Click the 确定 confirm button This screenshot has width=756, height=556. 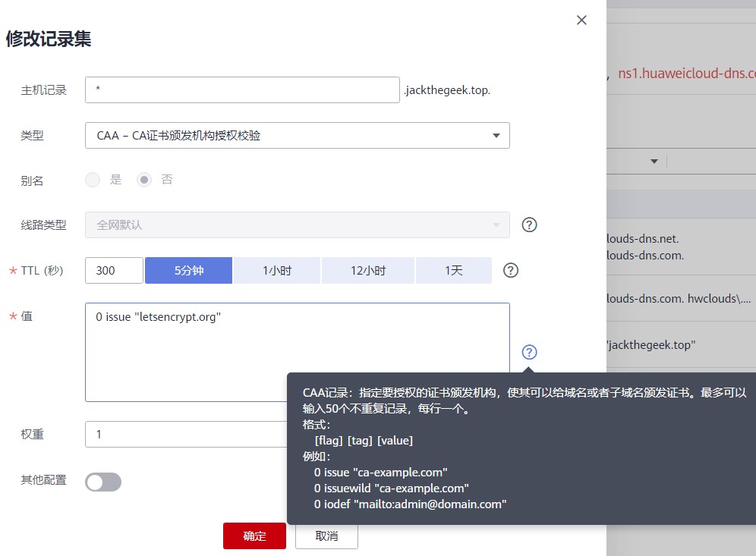pos(254,536)
